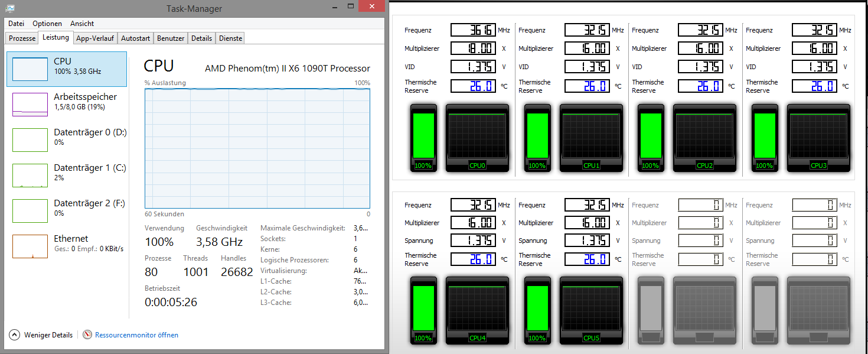Click the CPU5 Thermische Reserve value

(587, 259)
